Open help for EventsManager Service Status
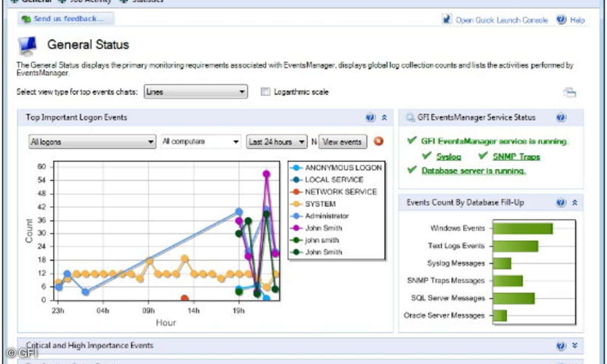 pyautogui.click(x=561, y=117)
